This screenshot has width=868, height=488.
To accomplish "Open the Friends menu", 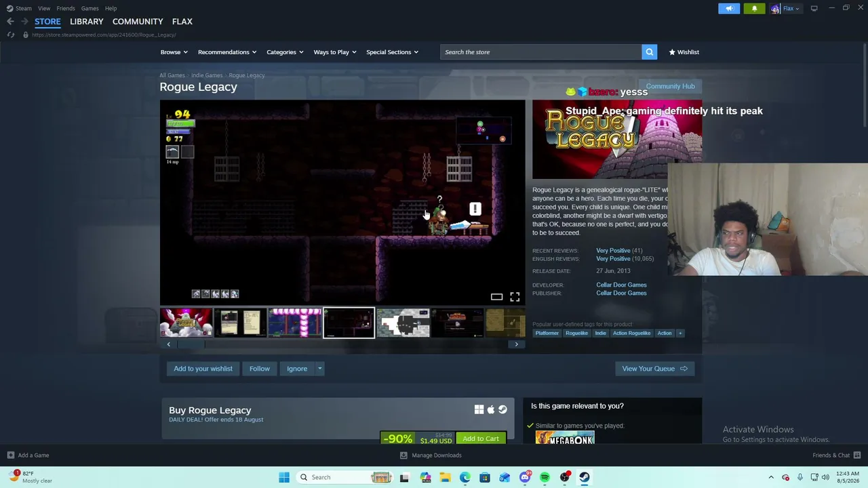I will coord(66,8).
